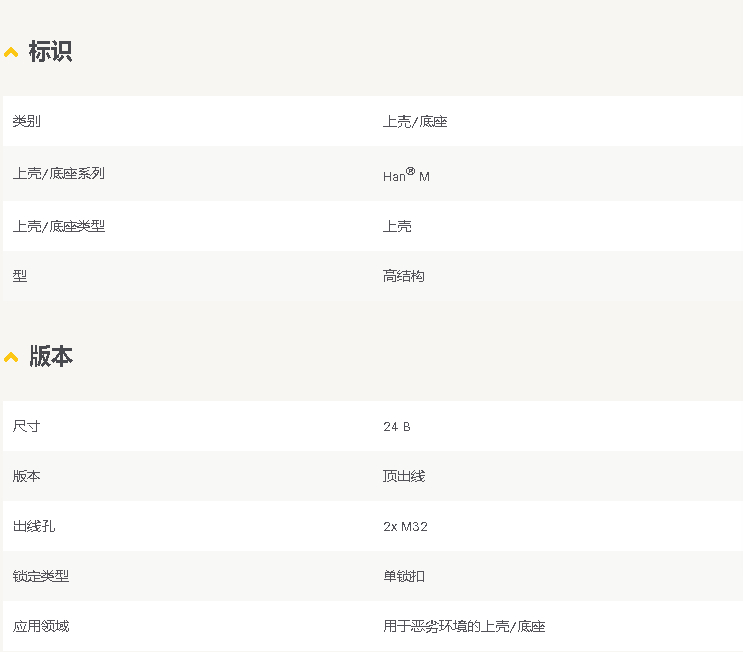Select the 用于恶劣环境的上壳/底座 value
The width and height of the screenshot is (743, 652).
(464, 626)
